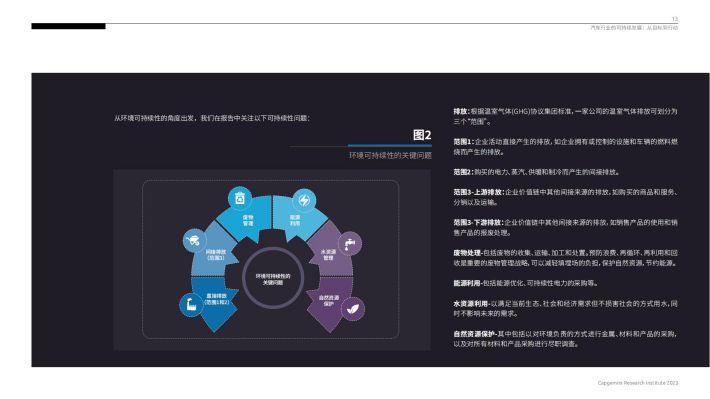
Task: Click the 废物处理 definition paragraph
Action: click(x=566, y=258)
